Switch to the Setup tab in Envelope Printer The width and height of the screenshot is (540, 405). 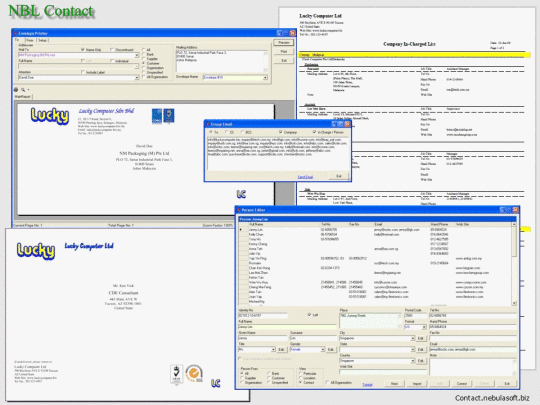pyautogui.click(x=42, y=40)
